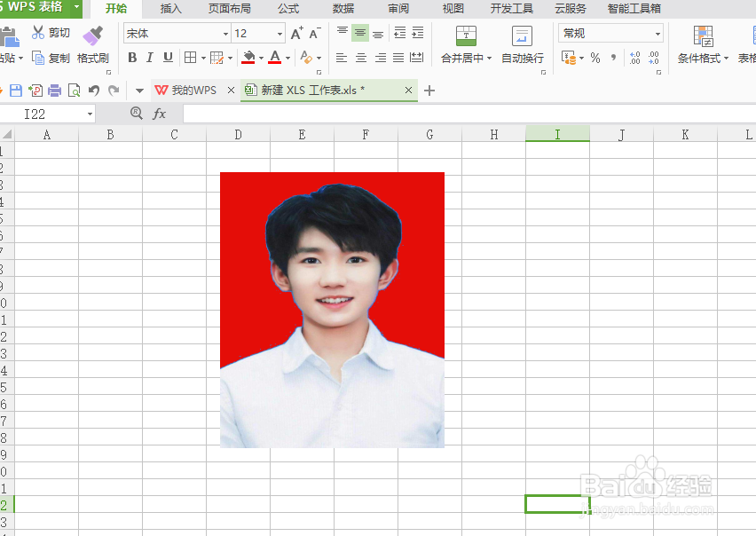Increase decimal places icon
This screenshot has height=536, width=756.
pos(635,58)
